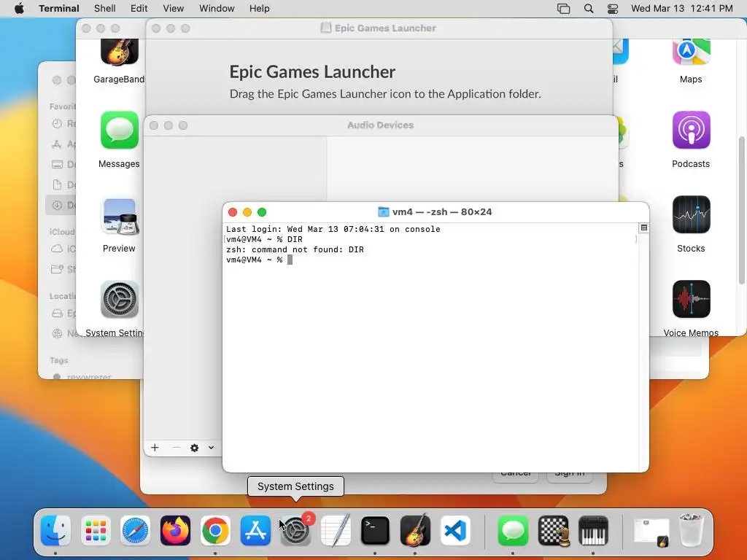The height and width of the screenshot is (560, 747).
Task: Click Audio Devices window title
Action: 380,125
